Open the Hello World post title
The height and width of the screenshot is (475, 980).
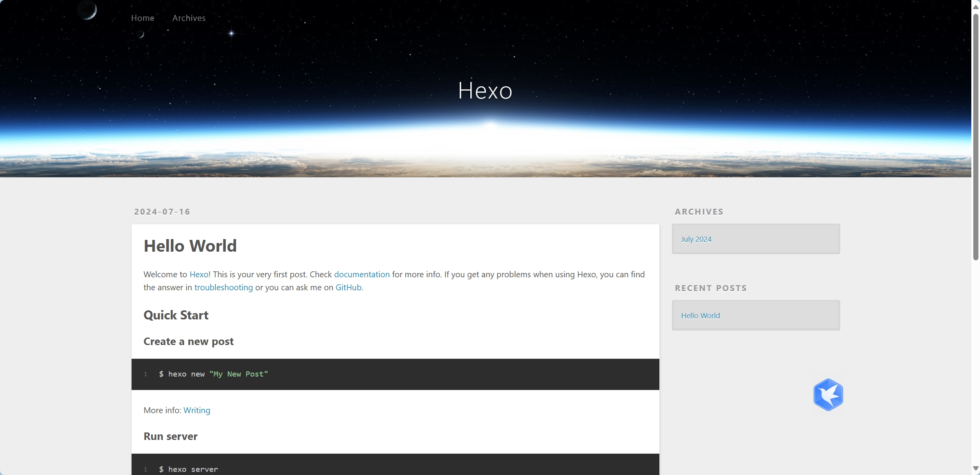190,246
